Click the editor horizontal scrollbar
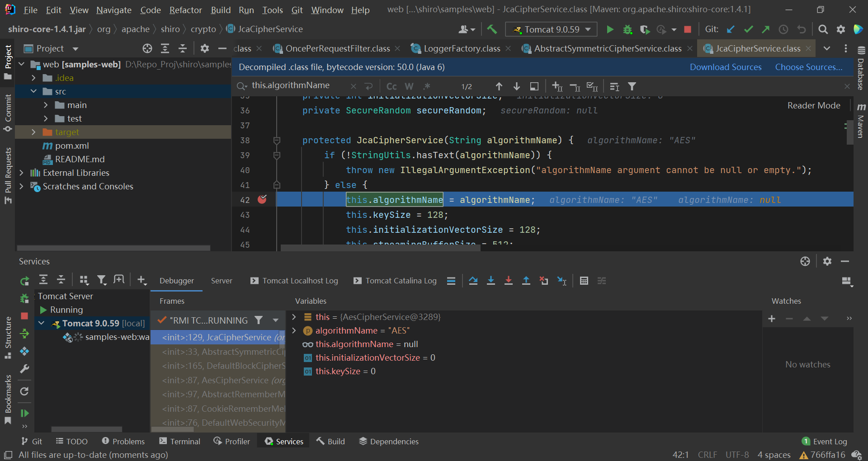This screenshot has height=461, width=868. click(380, 248)
